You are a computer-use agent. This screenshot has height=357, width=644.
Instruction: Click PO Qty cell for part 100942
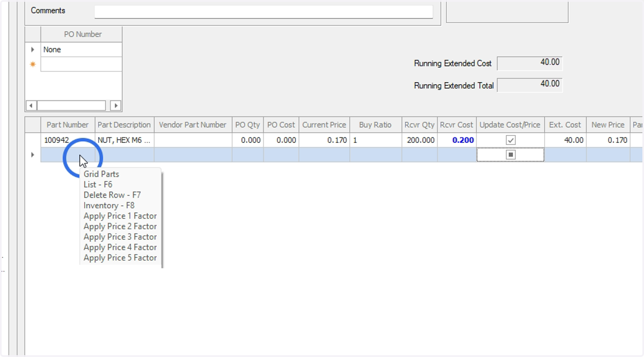248,140
